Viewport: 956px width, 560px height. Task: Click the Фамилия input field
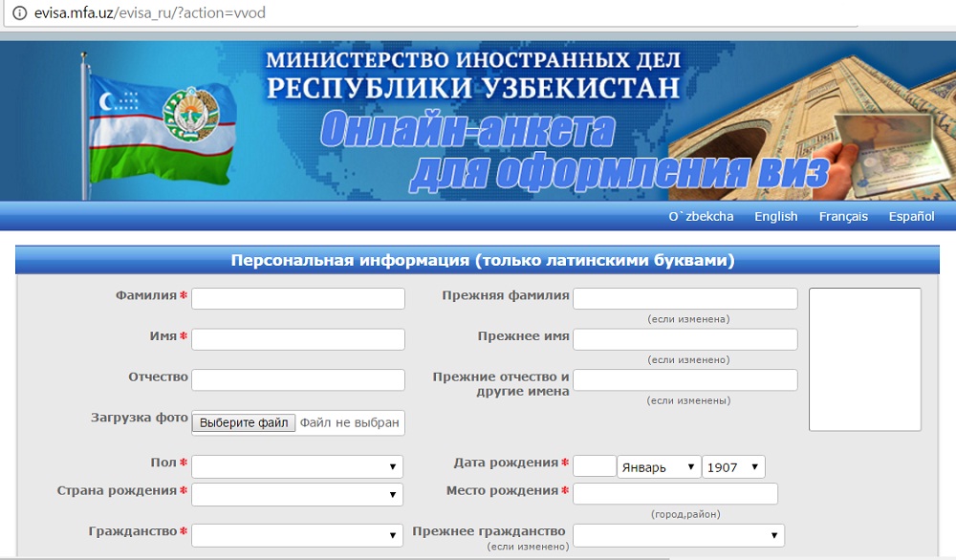pyautogui.click(x=298, y=298)
